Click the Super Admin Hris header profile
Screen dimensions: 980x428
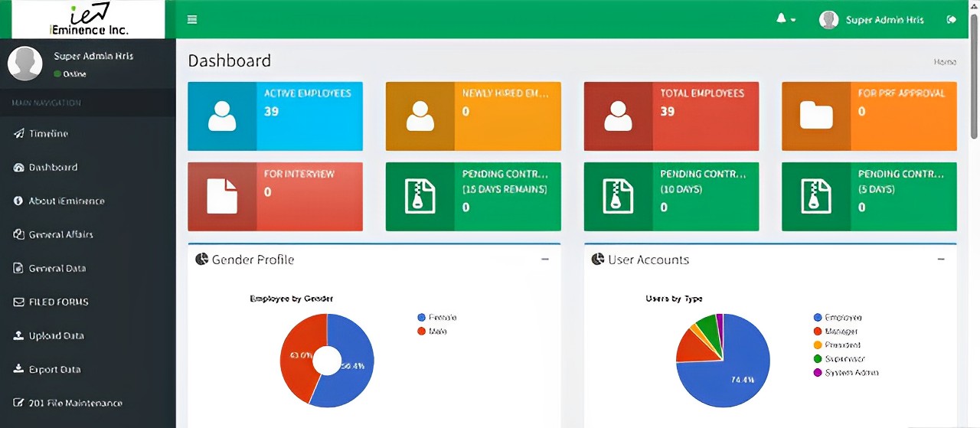[873, 20]
